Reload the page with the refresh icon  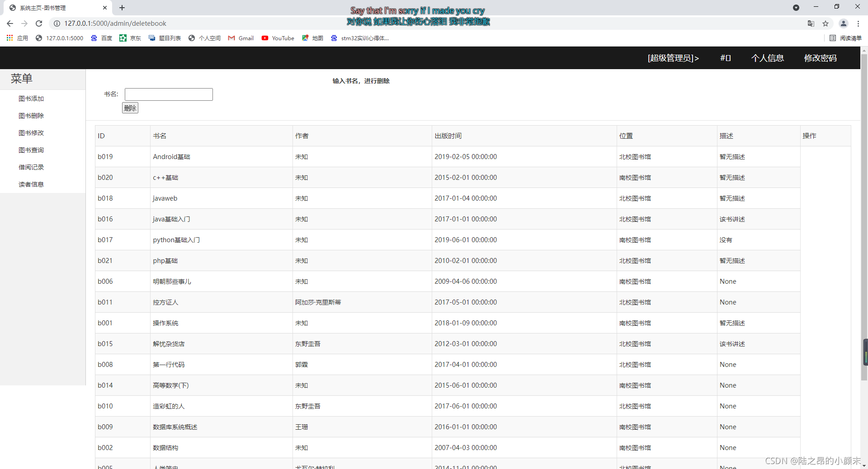39,23
